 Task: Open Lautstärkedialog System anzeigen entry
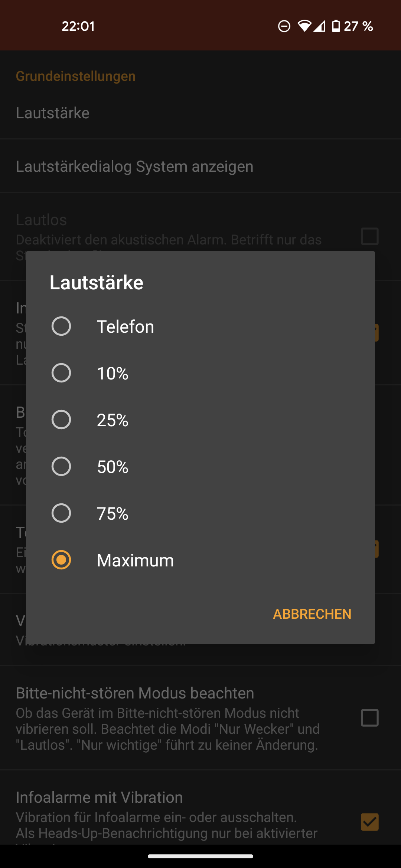click(x=134, y=167)
